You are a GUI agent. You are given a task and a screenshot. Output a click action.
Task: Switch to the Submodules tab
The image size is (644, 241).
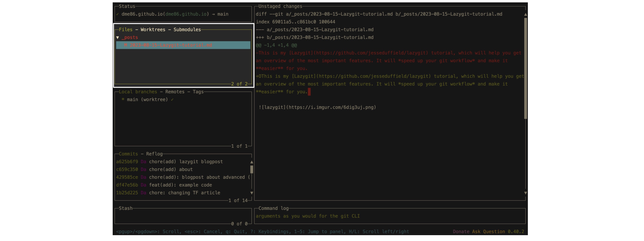(187, 29)
